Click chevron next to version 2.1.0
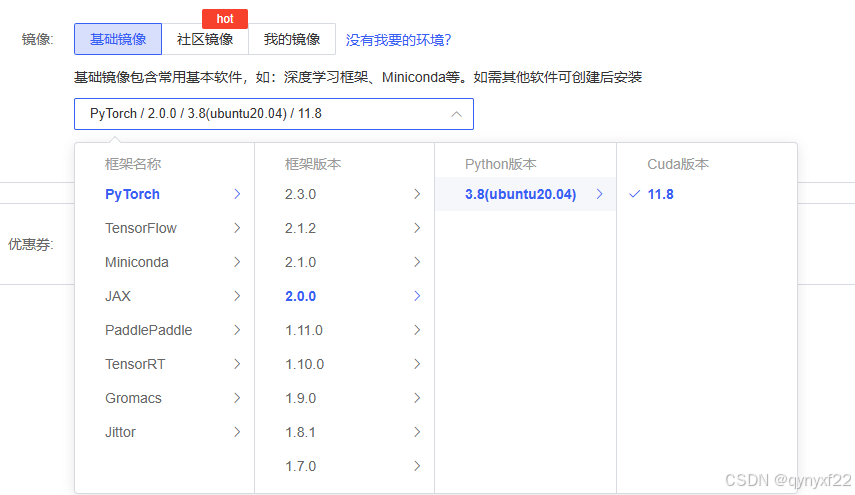This screenshot has width=855, height=495. [x=417, y=262]
